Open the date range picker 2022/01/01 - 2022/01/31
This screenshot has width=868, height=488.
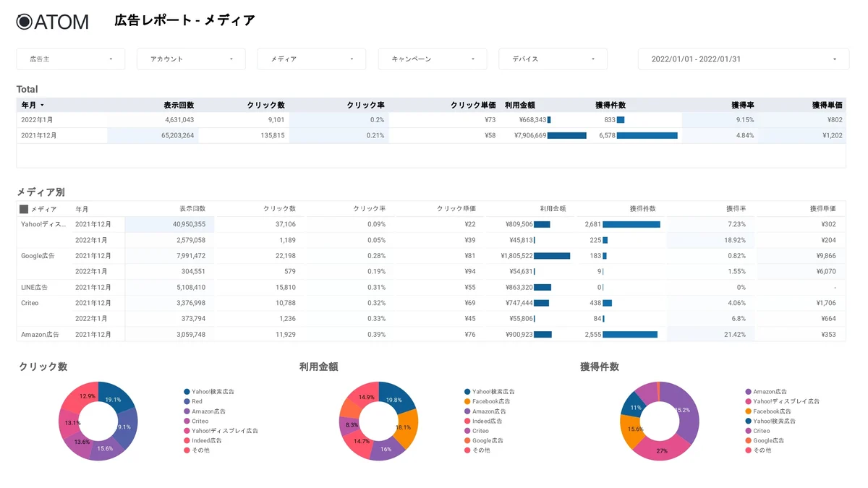coord(743,59)
